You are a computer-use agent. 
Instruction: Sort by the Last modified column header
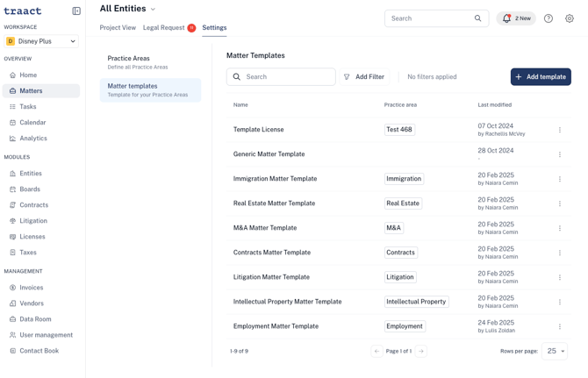pos(494,105)
